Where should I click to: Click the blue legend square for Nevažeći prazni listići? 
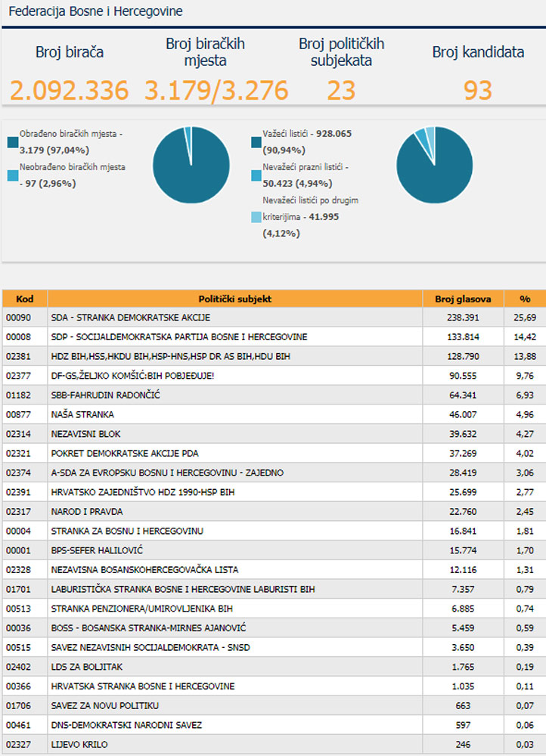coord(256,175)
